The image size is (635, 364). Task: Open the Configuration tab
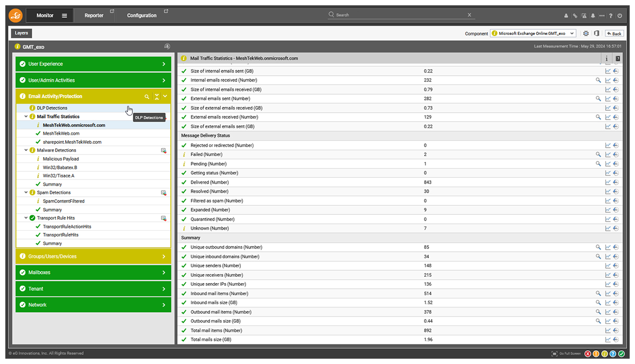coord(142,16)
